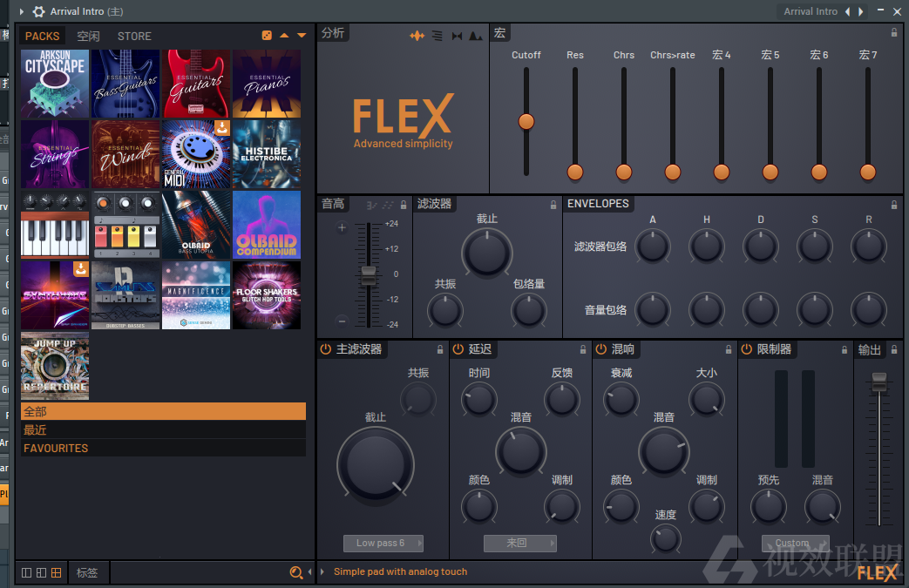
Task: Lock the 限制器 limiter section
Action: (x=845, y=349)
